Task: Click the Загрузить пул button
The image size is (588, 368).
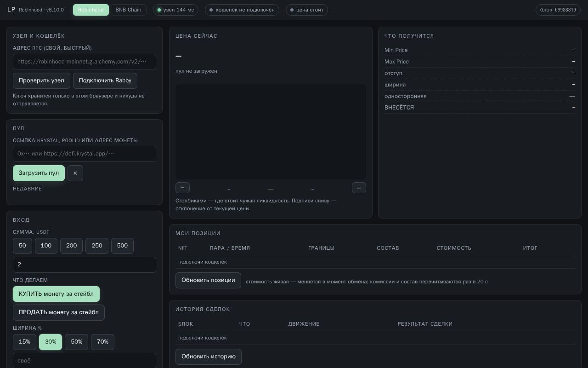Action: pyautogui.click(x=39, y=173)
